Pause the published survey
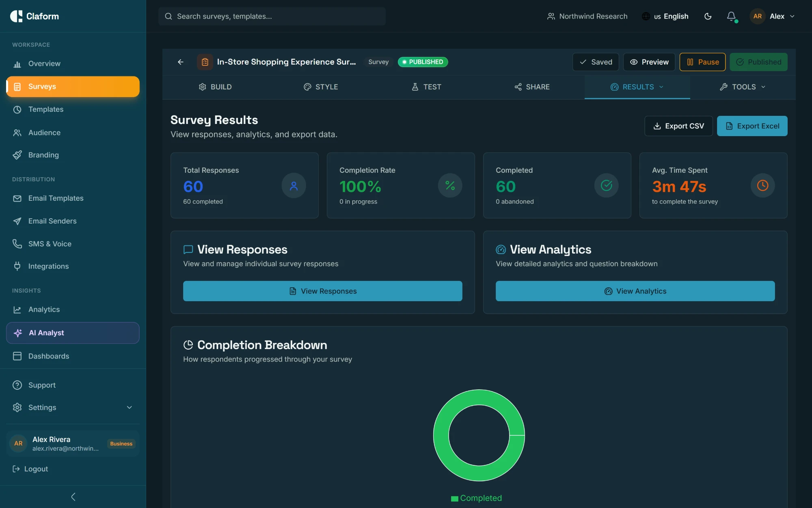The image size is (812, 508). point(702,62)
